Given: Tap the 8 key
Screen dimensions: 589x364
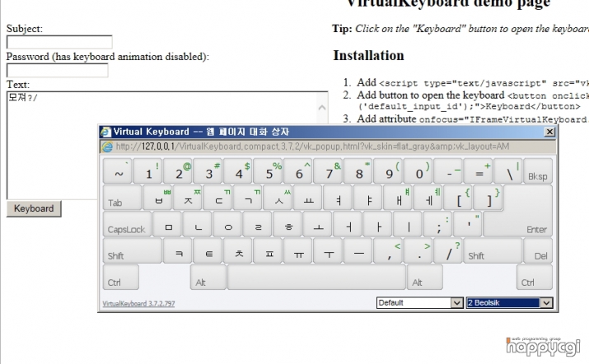Looking at the screenshot, I should pos(358,171).
